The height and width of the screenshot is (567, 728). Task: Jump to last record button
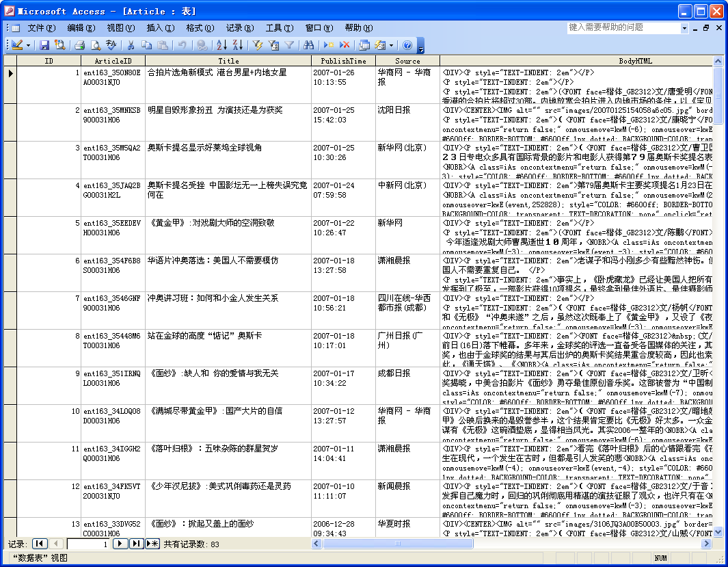point(136,544)
